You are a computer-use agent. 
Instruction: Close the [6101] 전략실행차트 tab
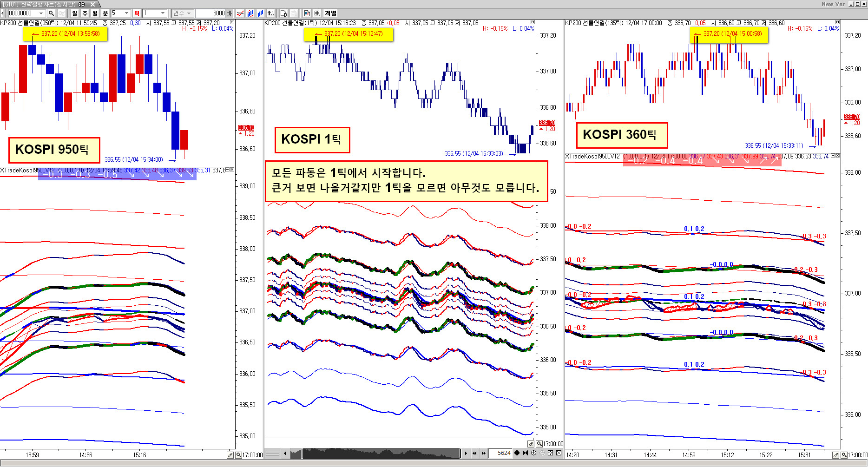point(92,4)
